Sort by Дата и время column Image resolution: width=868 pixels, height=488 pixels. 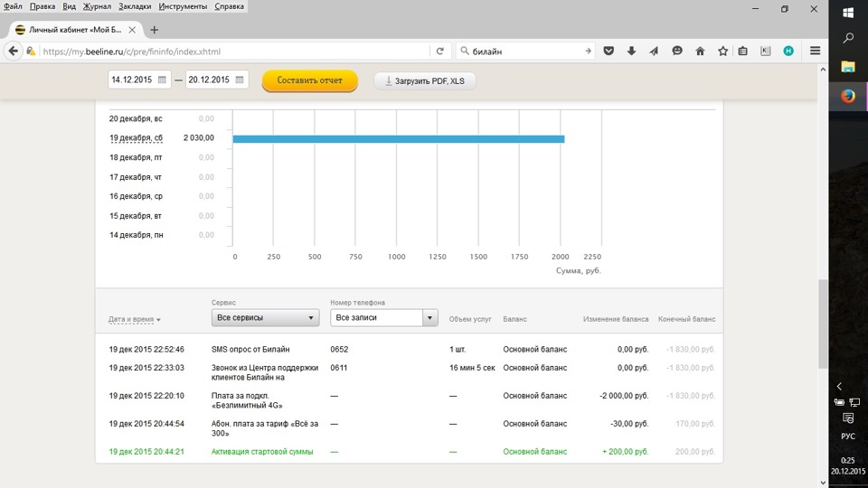(135, 319)
